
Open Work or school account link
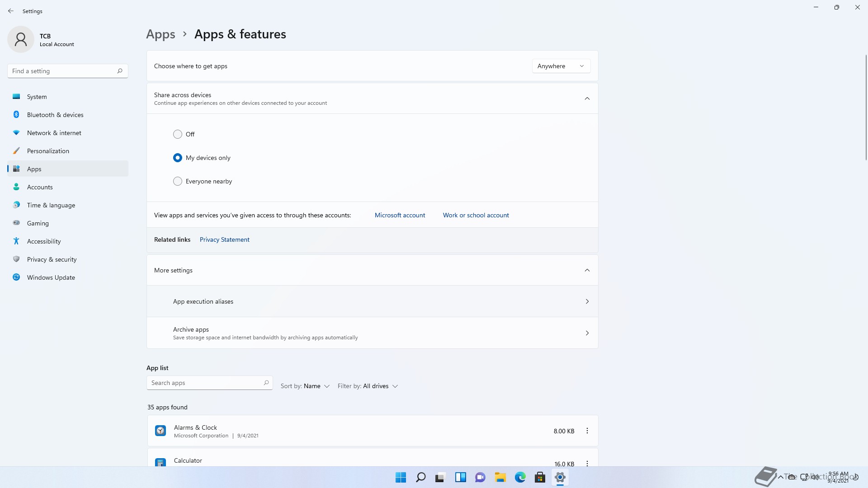tap(476, 215)
